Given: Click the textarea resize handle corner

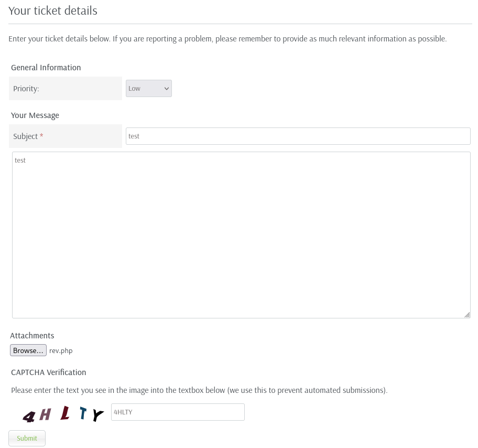Looking at the screenshot, I should tap(467, 315).
